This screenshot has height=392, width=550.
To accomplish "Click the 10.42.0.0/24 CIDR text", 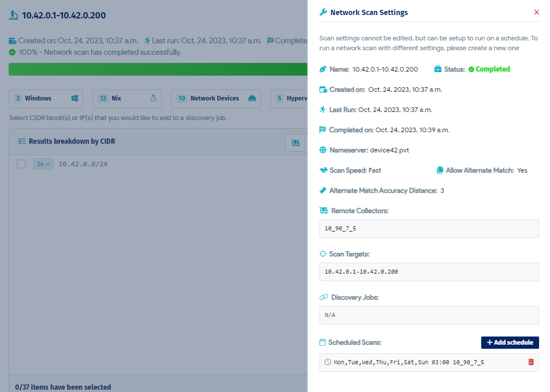I will tap(83, 164).
